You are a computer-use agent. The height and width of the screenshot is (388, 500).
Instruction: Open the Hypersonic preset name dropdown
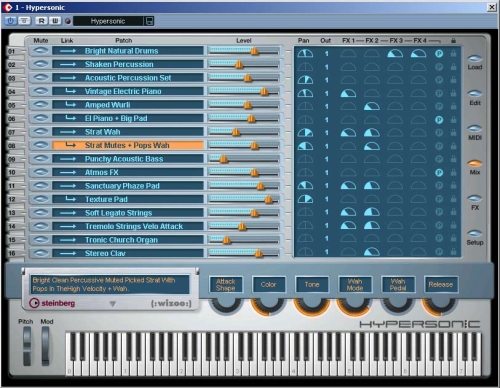108,21
